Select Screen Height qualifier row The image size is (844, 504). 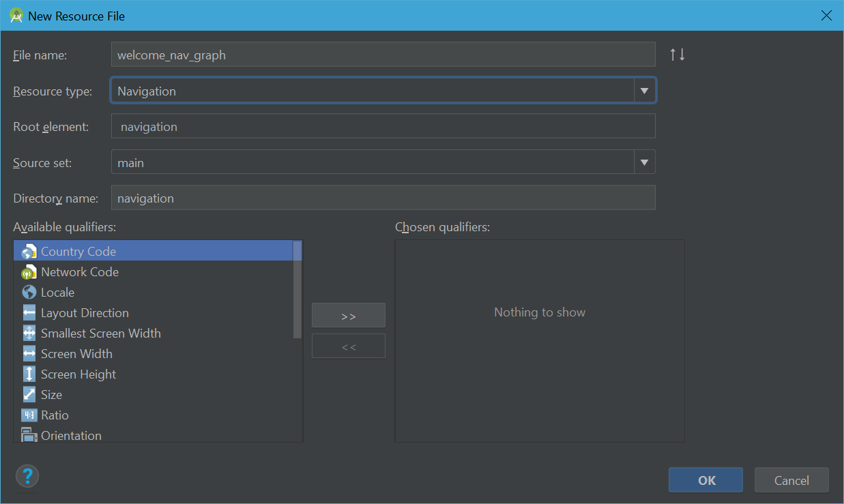point(154,374)
